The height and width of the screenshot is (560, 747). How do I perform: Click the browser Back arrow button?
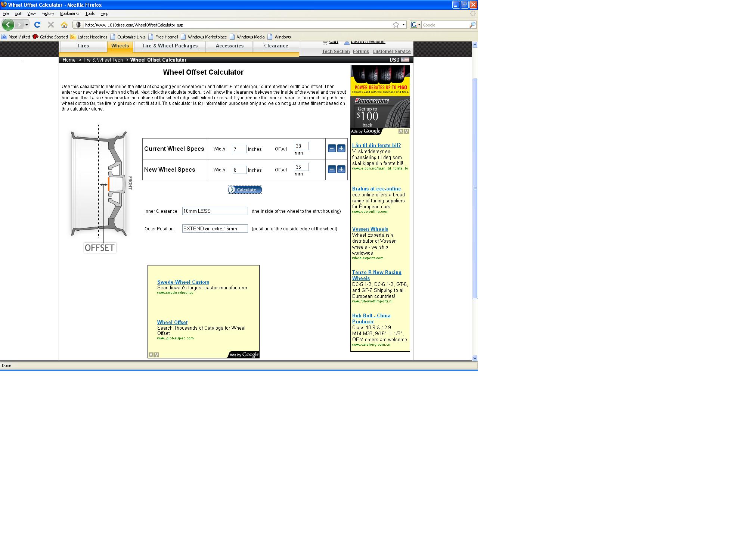8,25
